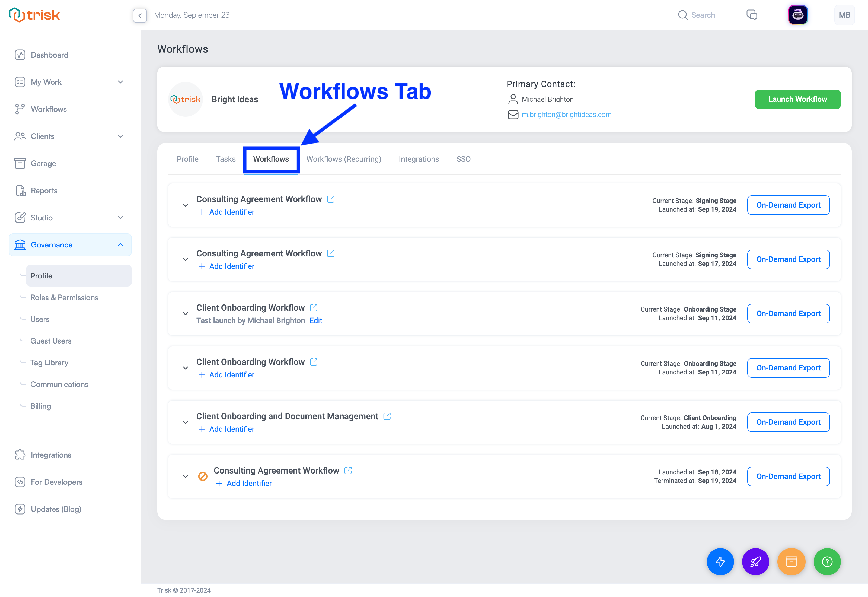Click the Workflows icon in sidebar
Viewport: 868px width, 597px height.
click(x=20, y=109)
